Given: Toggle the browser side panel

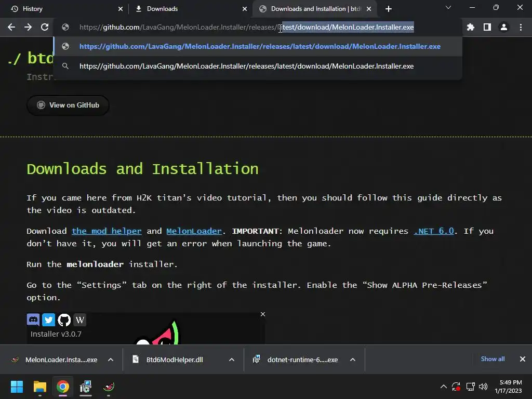Looking at the screenshot, I should pos(487,27).
